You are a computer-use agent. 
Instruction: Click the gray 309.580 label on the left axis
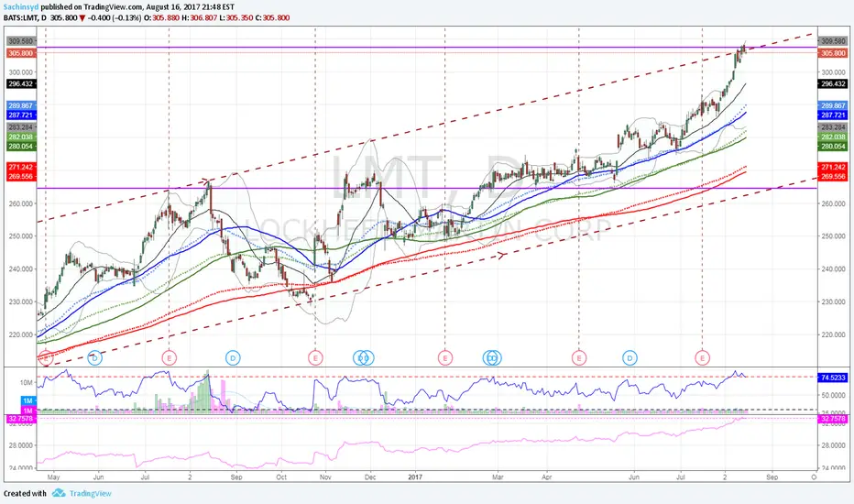pos(21,41)
